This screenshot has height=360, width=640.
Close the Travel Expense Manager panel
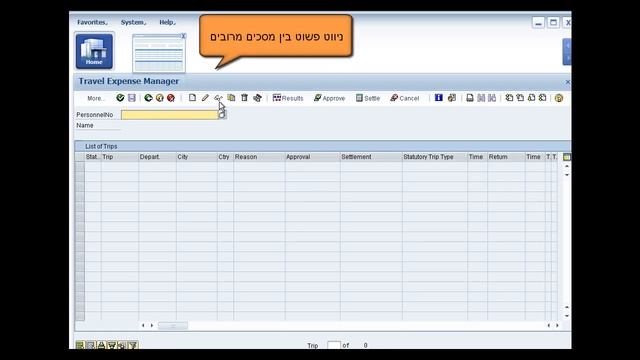(567, 82)
